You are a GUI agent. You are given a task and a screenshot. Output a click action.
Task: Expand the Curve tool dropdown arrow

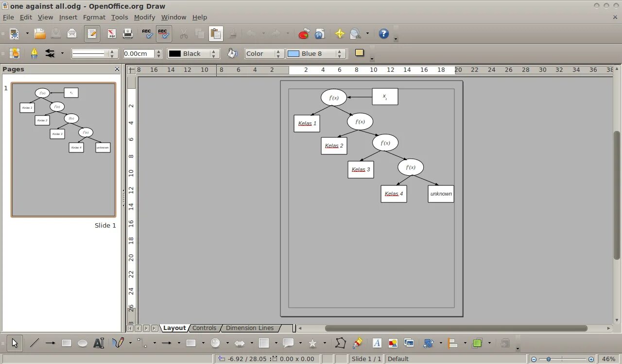point(130,343)
